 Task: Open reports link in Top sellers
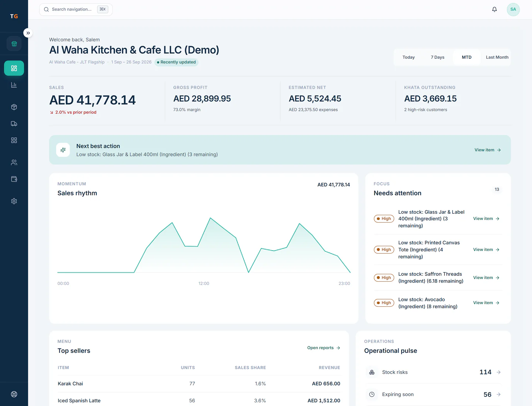click(324, 348)
